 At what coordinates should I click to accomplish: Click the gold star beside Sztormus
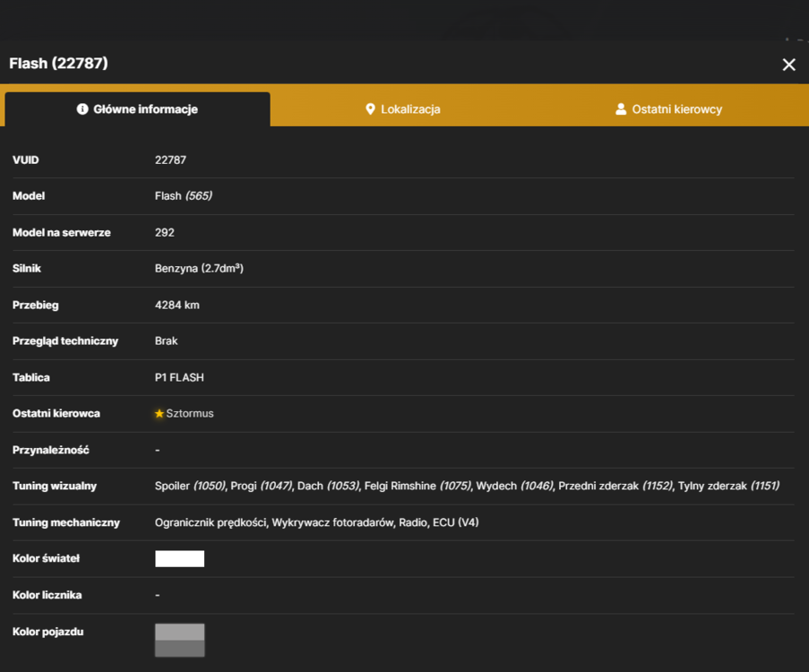tap(159, 413)
